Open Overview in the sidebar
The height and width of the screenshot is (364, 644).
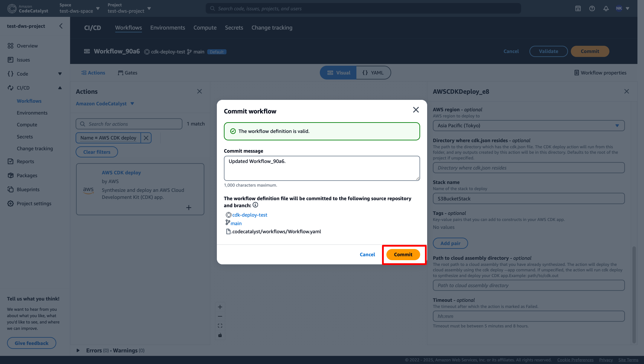point(27,46)
